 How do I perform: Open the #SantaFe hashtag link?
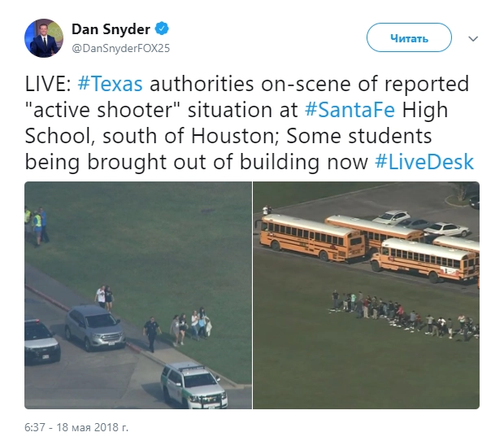tap(350, 110)
